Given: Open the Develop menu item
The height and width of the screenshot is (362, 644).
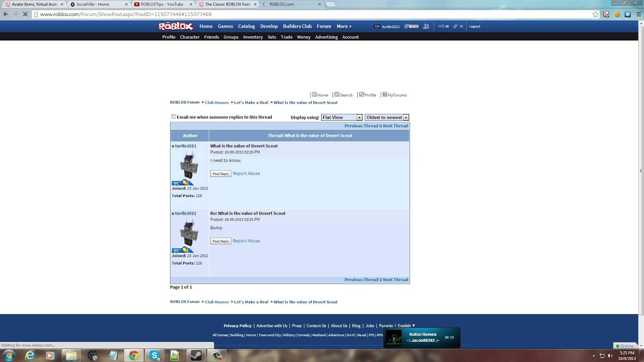Looking at the screenshot, I should (269, 26).
